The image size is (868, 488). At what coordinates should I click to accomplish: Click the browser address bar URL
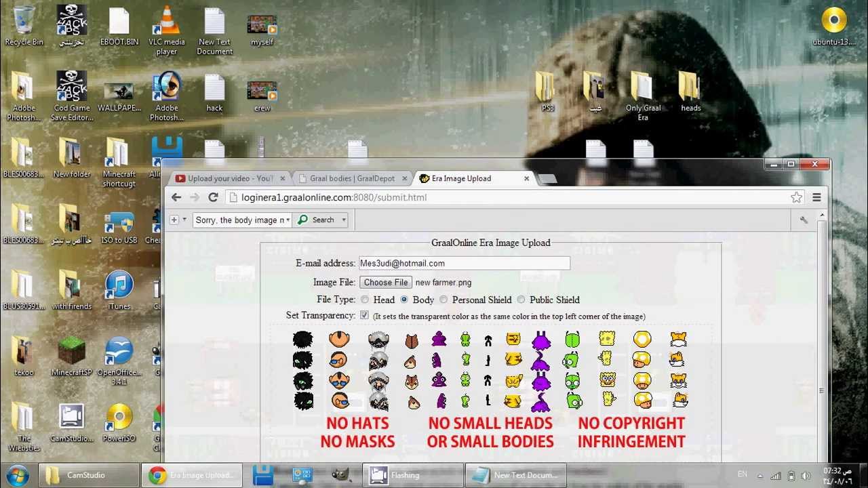(334, 197)
